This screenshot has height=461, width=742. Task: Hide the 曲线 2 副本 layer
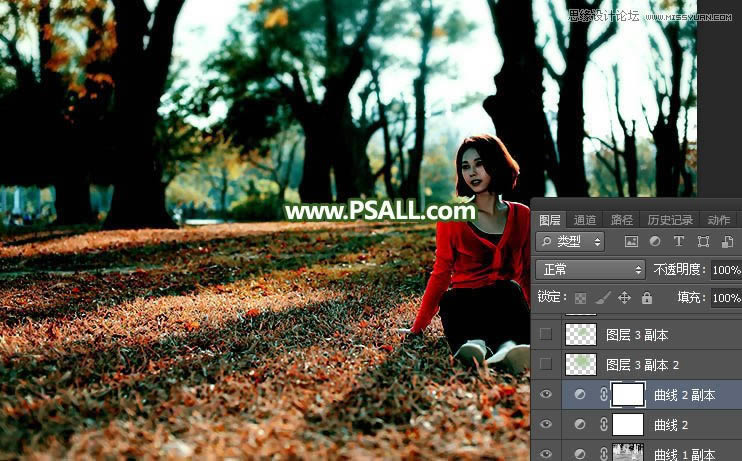coord(545,395)
